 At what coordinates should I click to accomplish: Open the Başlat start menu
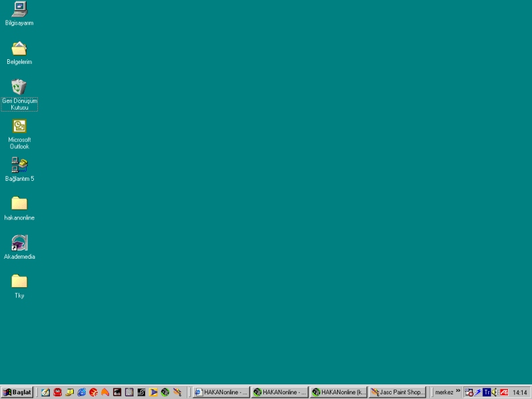(17, 392)
